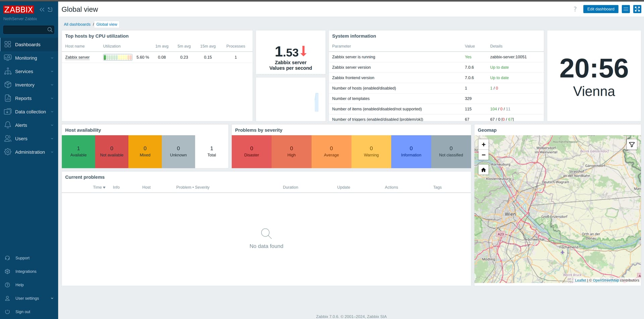Toggle kiosk fullscreen mode icon

click(x=637, y=9)
